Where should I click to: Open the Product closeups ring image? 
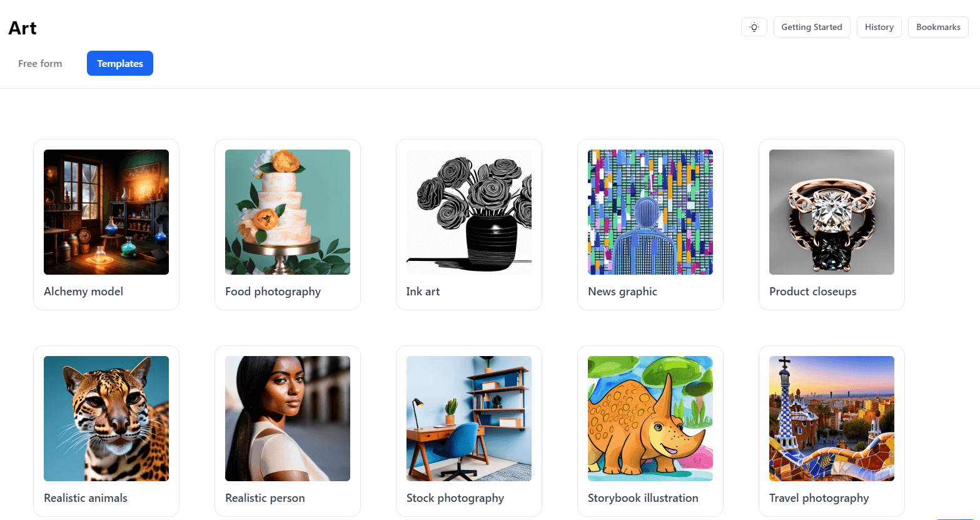point(832,212)
